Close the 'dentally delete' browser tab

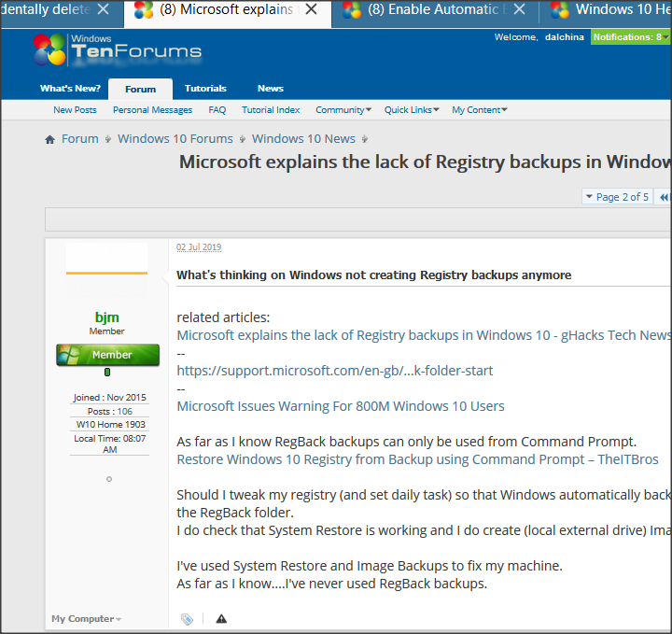tap(103, 9)
